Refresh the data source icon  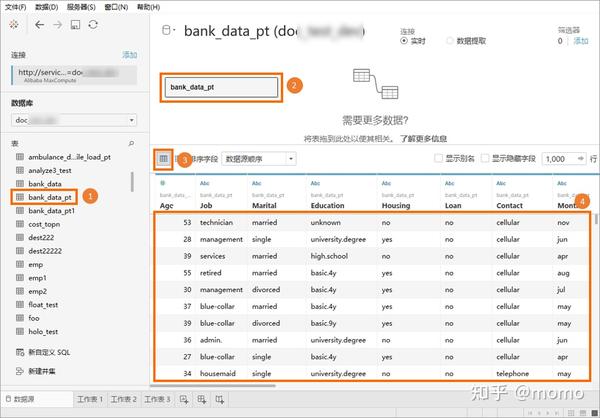coord(93,25)
